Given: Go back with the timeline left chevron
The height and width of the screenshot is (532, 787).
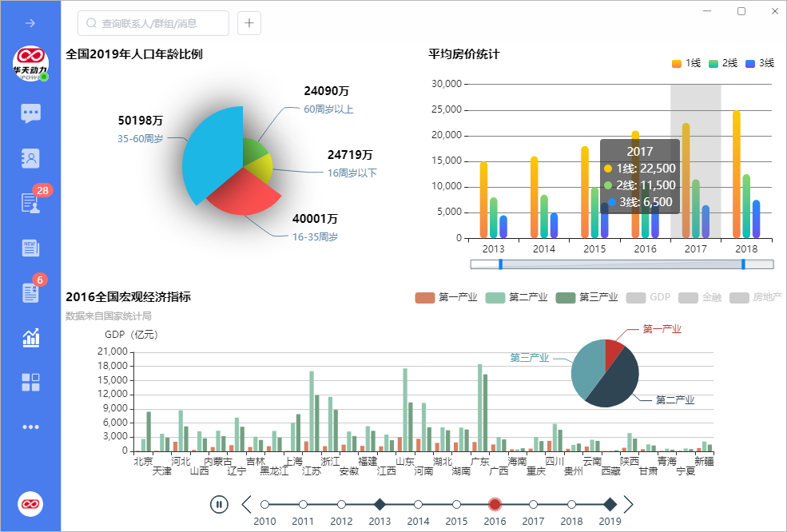Looking at the screenshot, I should tap(246, 504).
